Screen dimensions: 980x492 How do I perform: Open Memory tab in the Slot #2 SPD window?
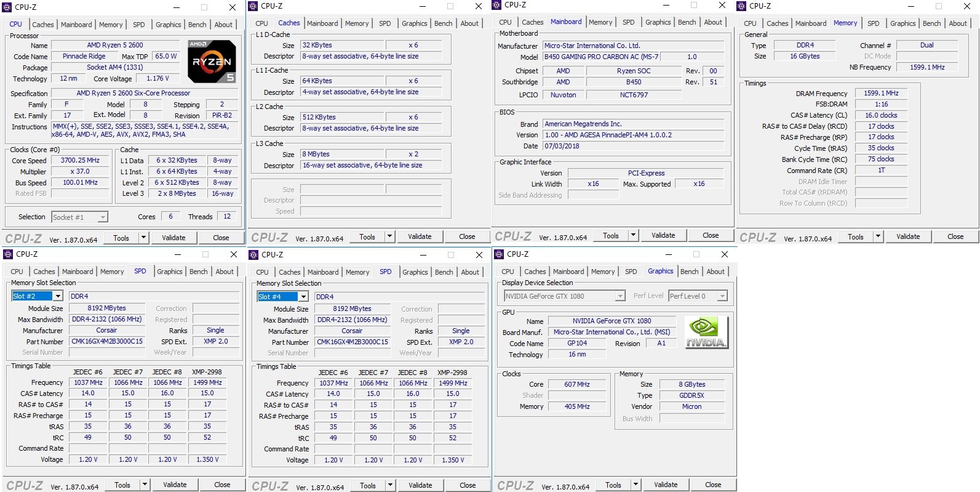click(x=112, y=272)
